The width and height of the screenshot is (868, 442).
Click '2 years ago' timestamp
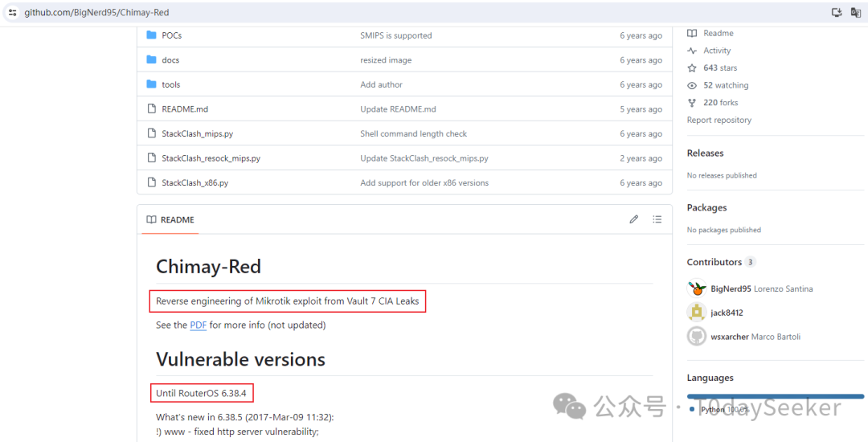click(x=641, y=158)
